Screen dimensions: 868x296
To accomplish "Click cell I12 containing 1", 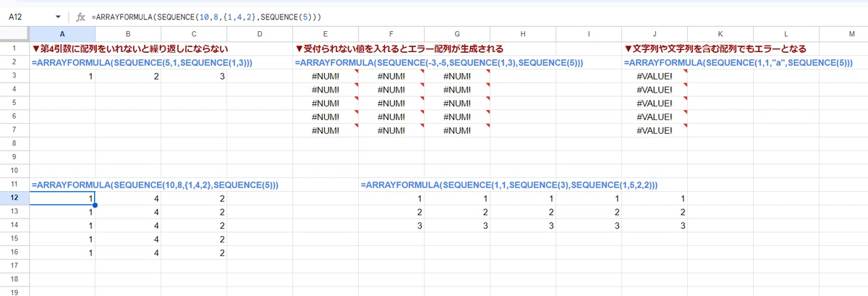I will pos(589,198).
